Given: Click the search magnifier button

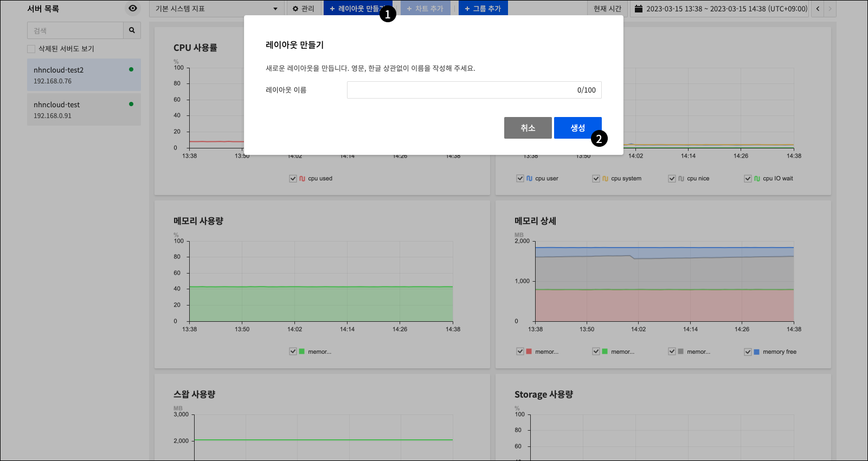Looking at the screenshot, I should [x=132, y=30].
